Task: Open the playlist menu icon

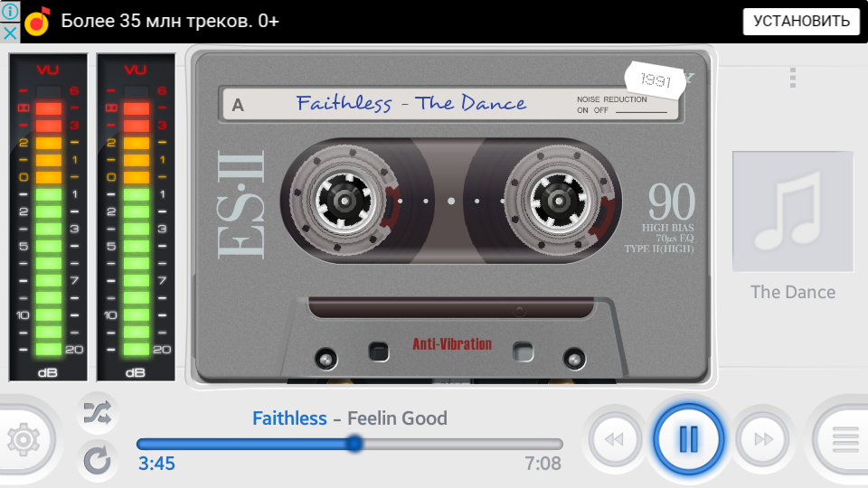Action: (x=844, y=440)
